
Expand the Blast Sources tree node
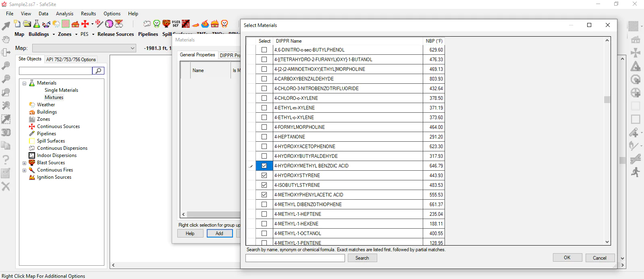pos(24,163)
